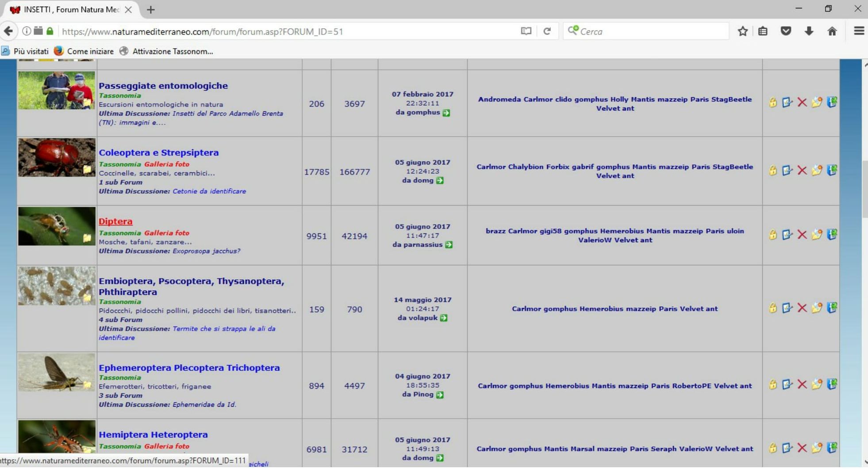Open the Diptera forum link
This screenshot has width=868, height=469.
coord(115,221)
